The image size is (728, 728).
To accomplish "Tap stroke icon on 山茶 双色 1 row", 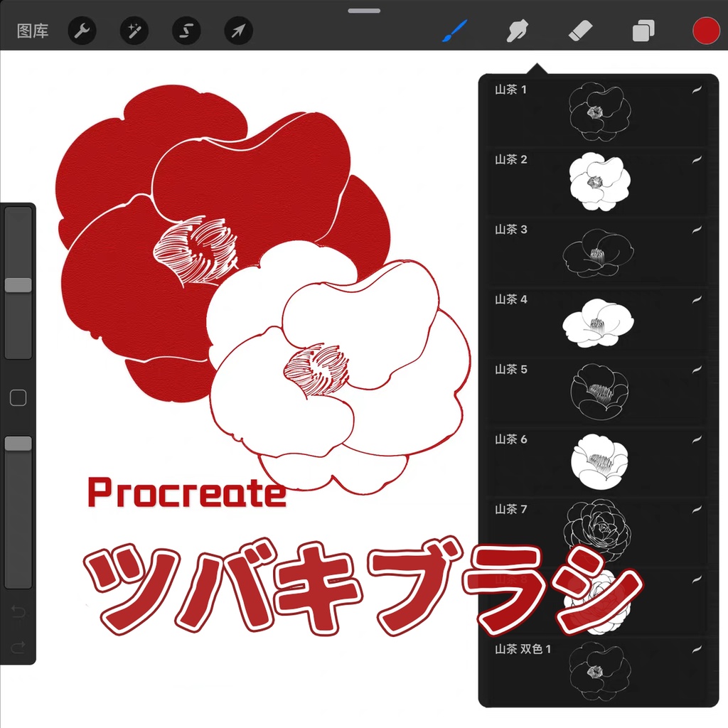I will pos(697,650).
